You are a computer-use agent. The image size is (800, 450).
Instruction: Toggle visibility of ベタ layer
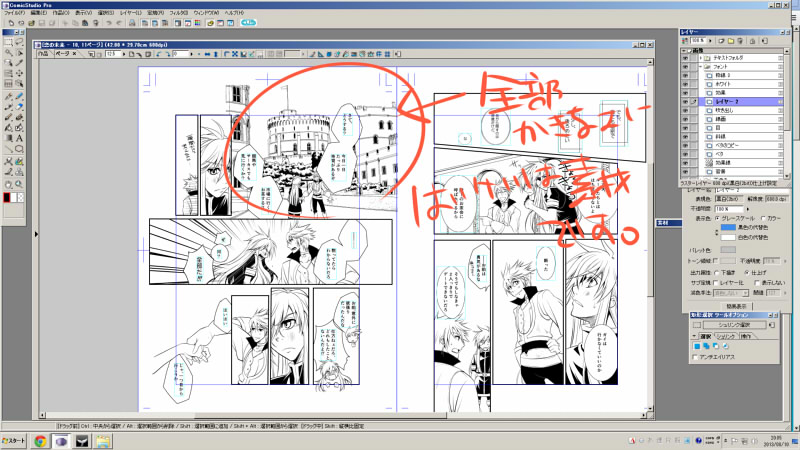coord(685,154)
